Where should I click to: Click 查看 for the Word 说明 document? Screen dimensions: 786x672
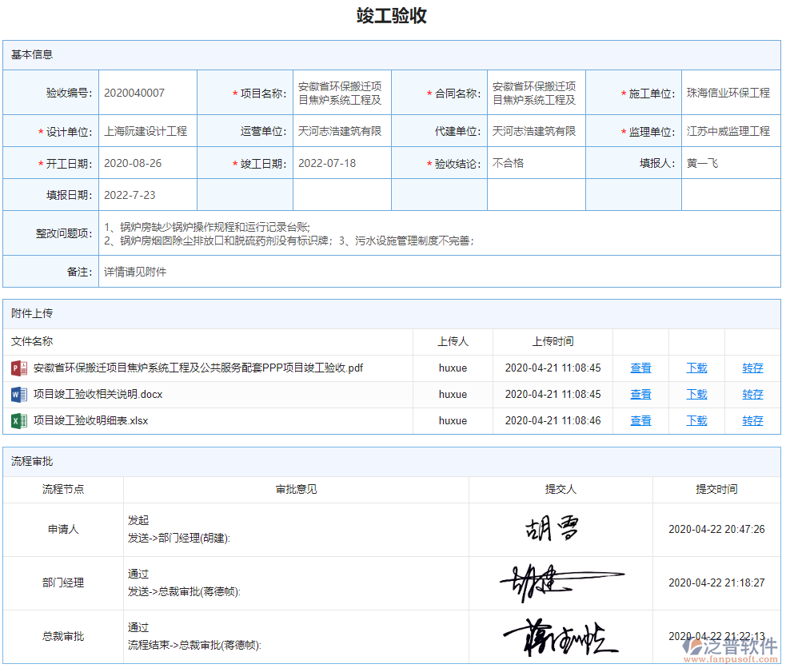click(x=640, y=394)
